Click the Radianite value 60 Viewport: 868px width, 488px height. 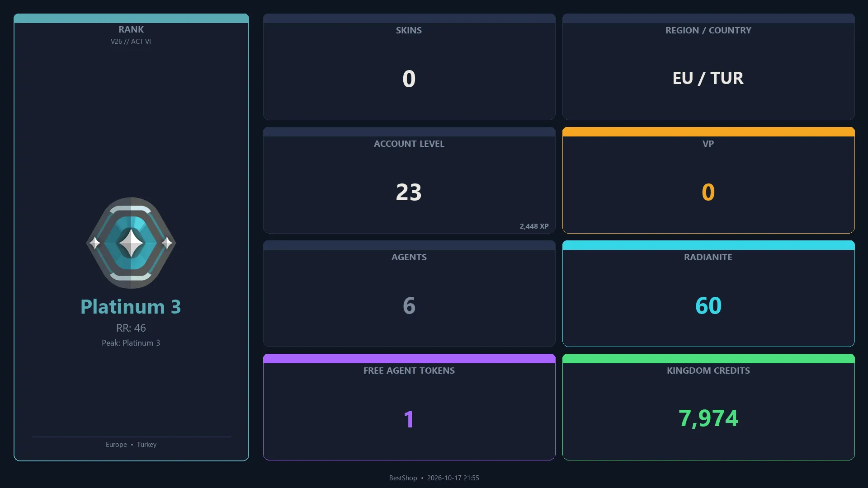click(708, 305)
